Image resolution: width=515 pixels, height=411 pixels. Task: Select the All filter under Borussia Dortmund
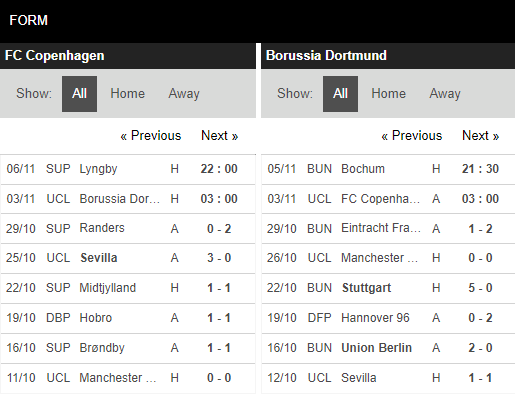(340, 94)
